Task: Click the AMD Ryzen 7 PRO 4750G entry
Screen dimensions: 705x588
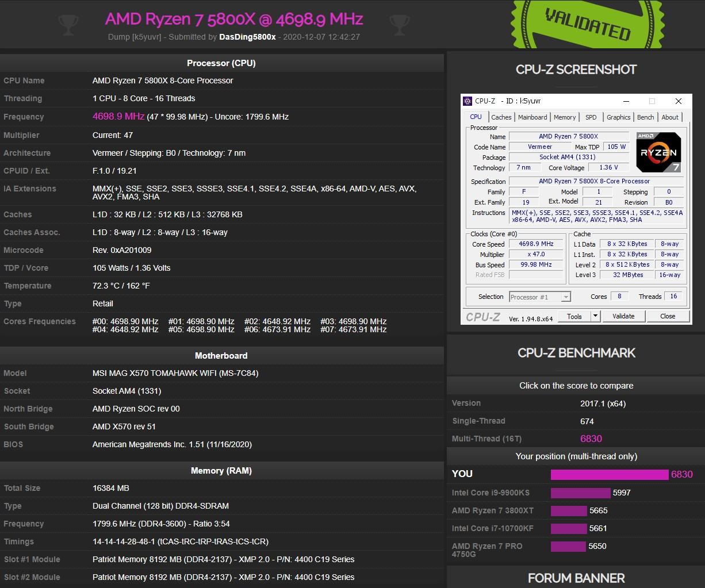Action: click(x=487, y=550)
